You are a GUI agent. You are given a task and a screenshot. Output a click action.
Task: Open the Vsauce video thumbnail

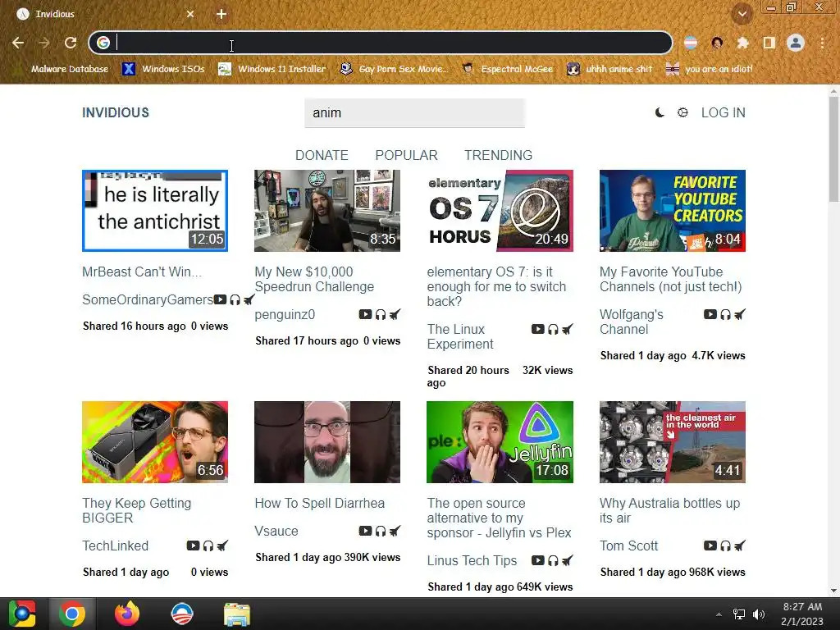pos(327,442)
